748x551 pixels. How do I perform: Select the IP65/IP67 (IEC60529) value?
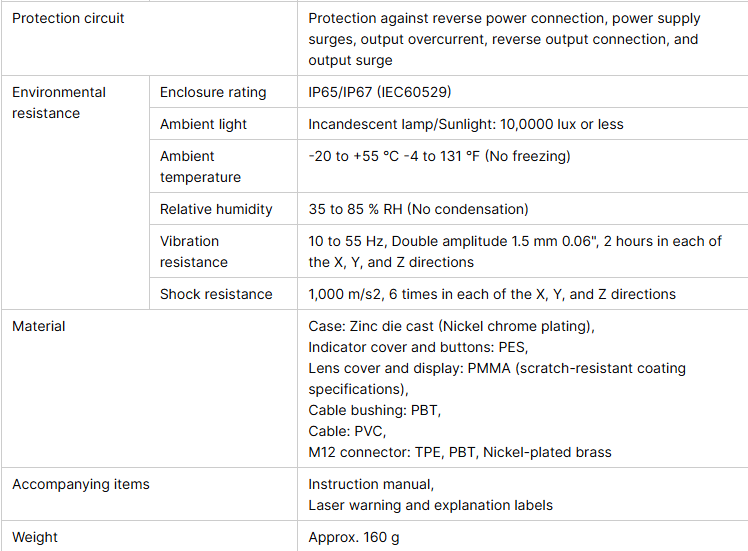pyautogui.click(x=379, y=92)
